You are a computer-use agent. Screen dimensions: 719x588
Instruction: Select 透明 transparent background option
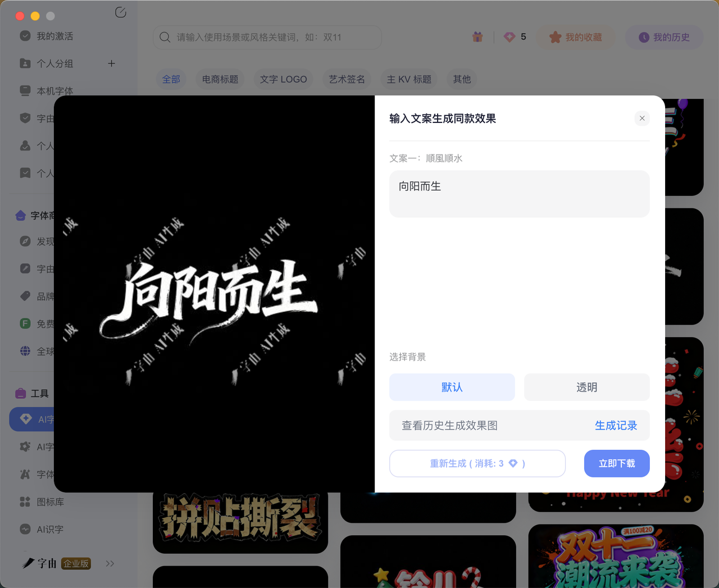click(586, 387)
